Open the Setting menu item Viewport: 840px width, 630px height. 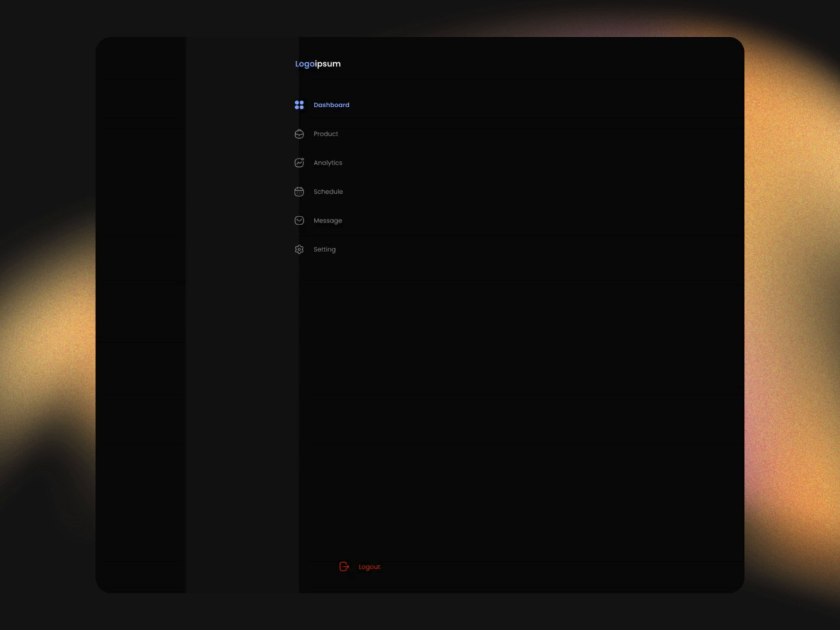pos(324,249)
